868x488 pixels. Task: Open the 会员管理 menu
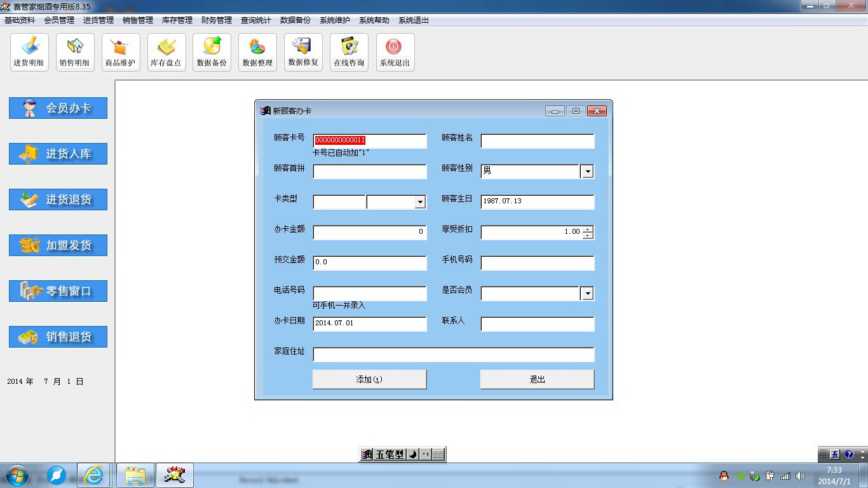(x=59, y=20)
